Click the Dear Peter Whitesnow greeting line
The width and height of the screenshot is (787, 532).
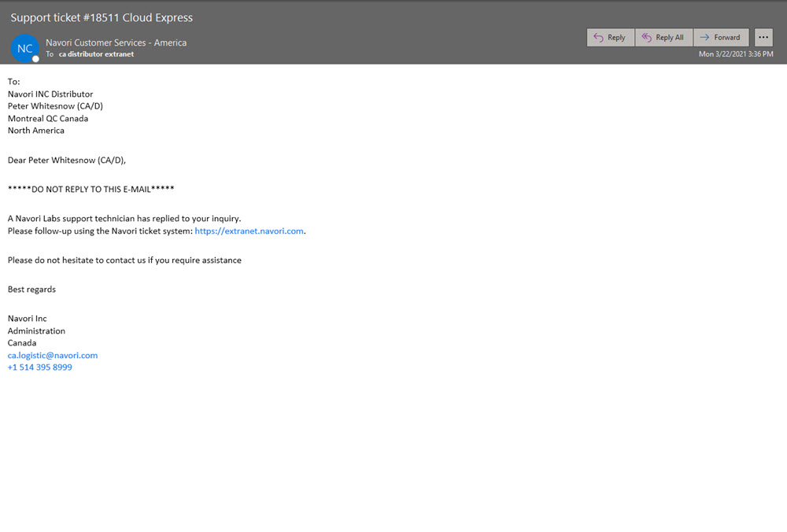coord(67,161)
